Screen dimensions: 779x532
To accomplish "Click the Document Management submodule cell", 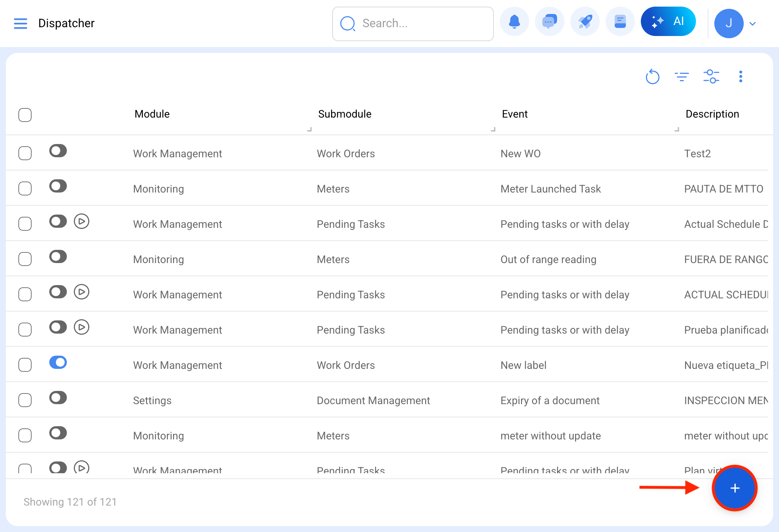I will point(373,400).
